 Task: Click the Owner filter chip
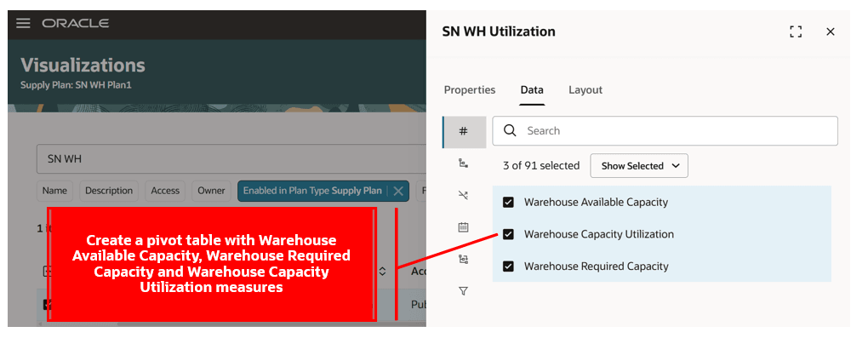coord(211,191)
